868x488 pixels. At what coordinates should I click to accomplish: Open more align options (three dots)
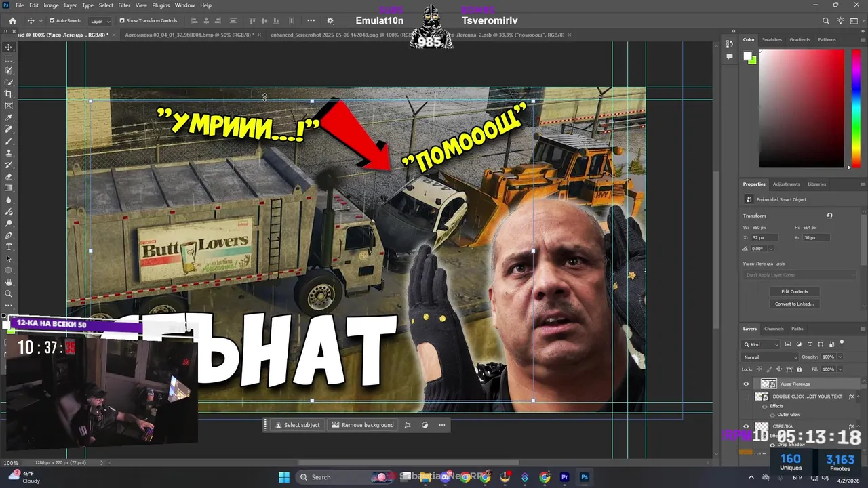(311, 21)
